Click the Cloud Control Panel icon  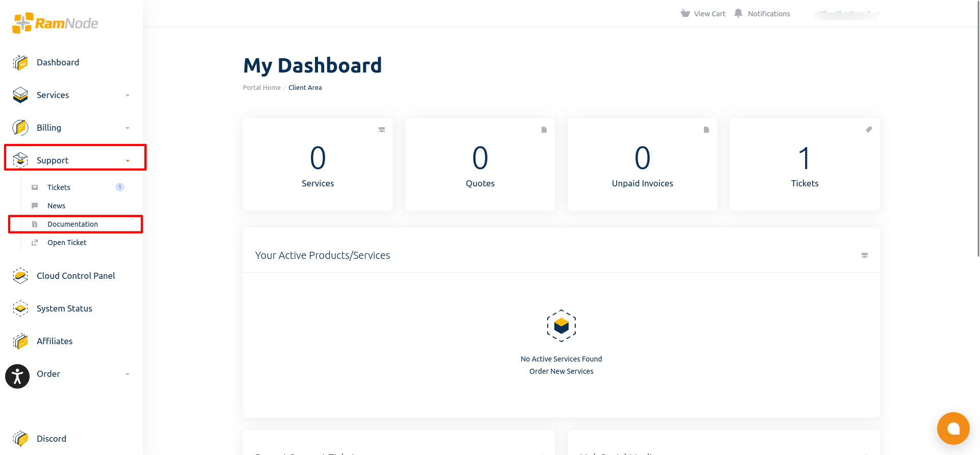coord(20,276)
